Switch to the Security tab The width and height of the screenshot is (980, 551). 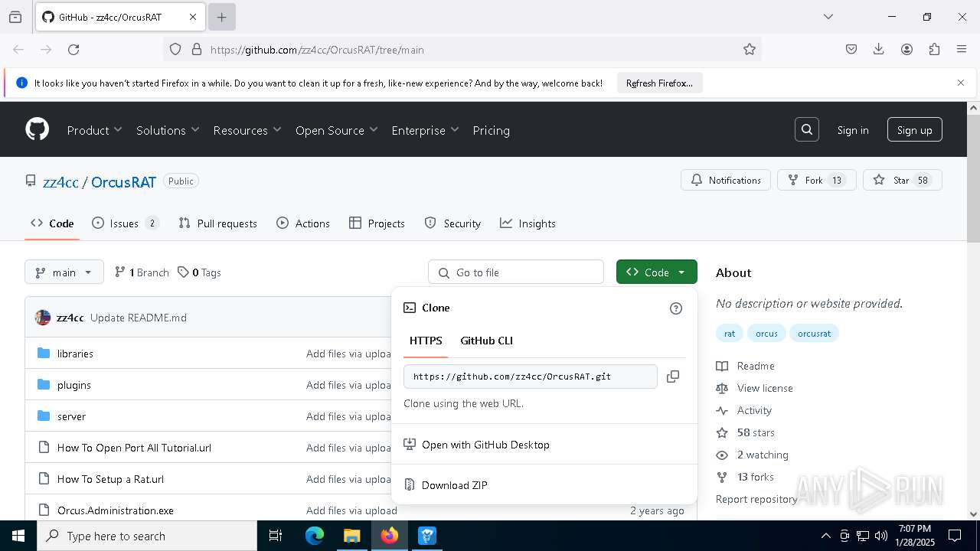click(x=452, y=223)
